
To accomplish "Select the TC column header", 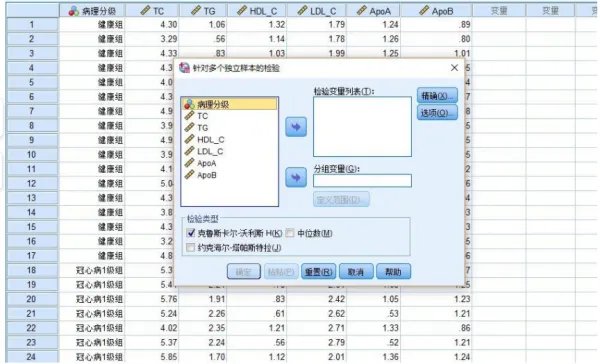I will coord(152,11).
